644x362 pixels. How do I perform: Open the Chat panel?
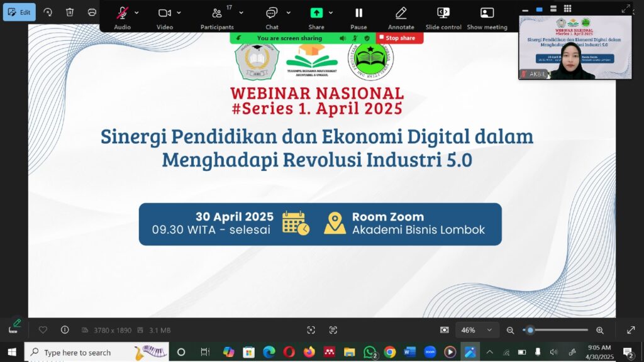[x=272, y=18]
